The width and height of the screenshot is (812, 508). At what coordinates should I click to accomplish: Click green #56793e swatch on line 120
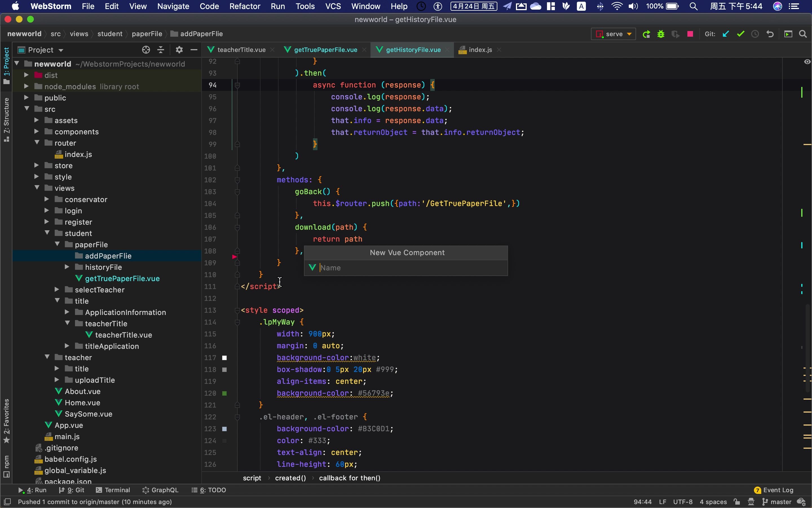(x=224, y=393)
